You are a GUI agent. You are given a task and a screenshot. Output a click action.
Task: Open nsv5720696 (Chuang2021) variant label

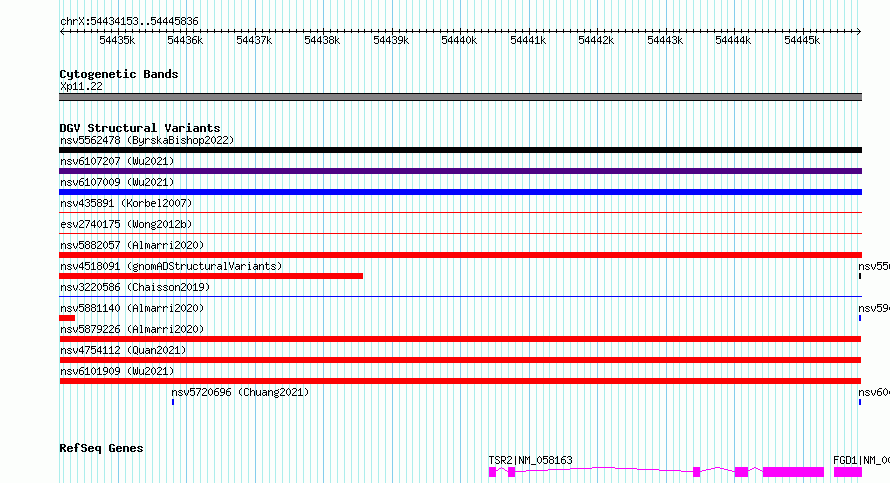[240, 392]
